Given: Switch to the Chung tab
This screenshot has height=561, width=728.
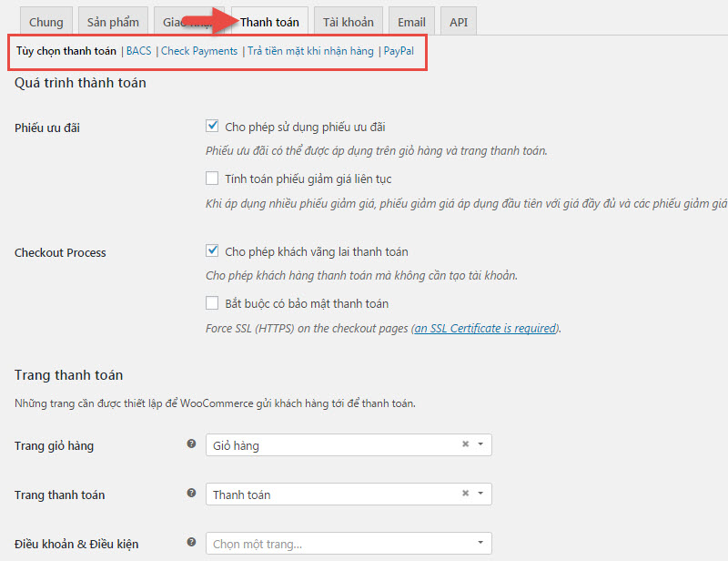Looking at the screenshot, I should 46,22.
